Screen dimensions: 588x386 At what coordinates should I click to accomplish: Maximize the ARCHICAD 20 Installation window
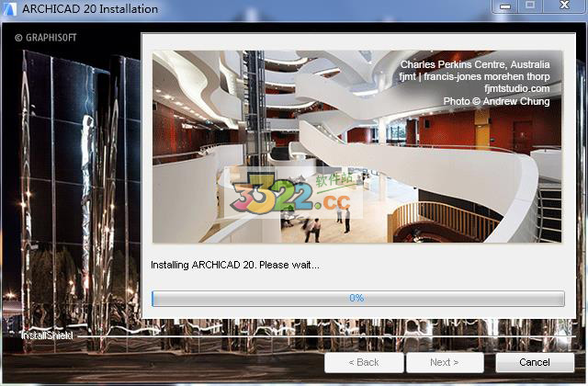530,6
